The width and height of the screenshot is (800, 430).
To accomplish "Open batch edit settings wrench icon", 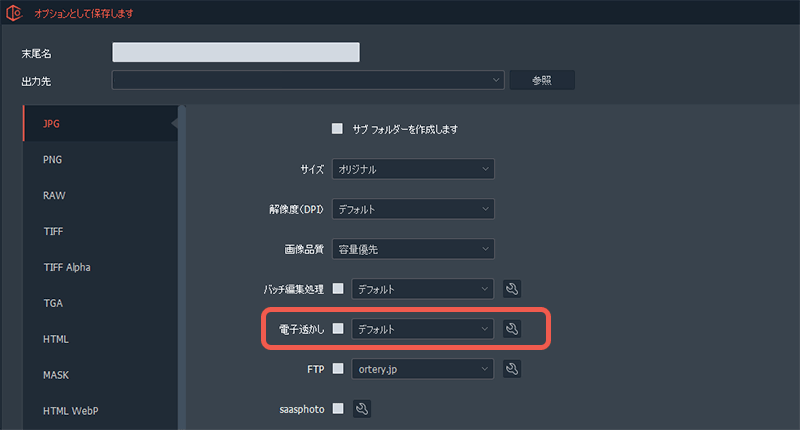I will (x=512, y=289).
